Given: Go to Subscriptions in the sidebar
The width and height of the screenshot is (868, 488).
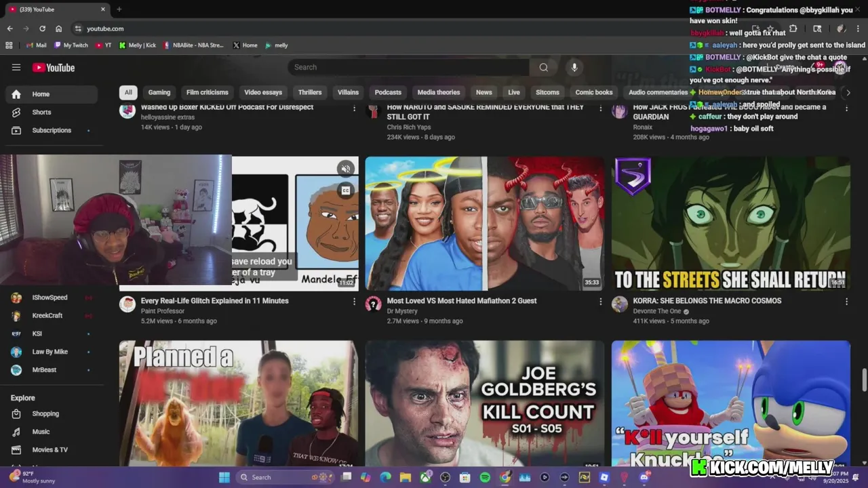Looking at the screenshot, I should pyautogui.click(x=52, y=130).
